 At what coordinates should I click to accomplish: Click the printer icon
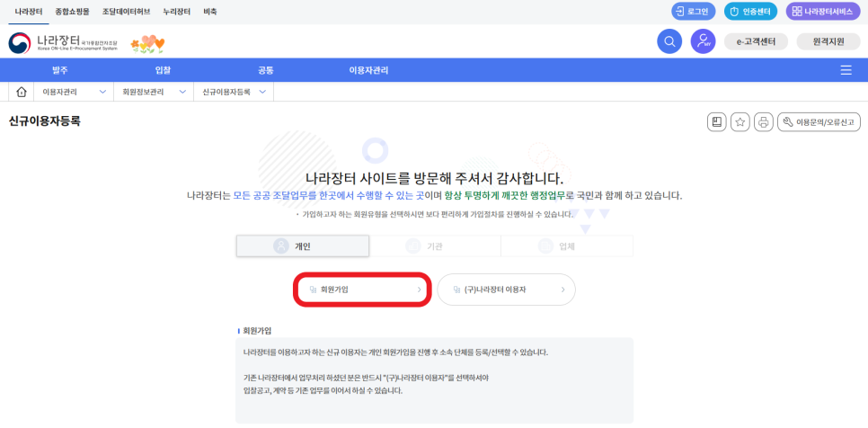pos(764,122)
